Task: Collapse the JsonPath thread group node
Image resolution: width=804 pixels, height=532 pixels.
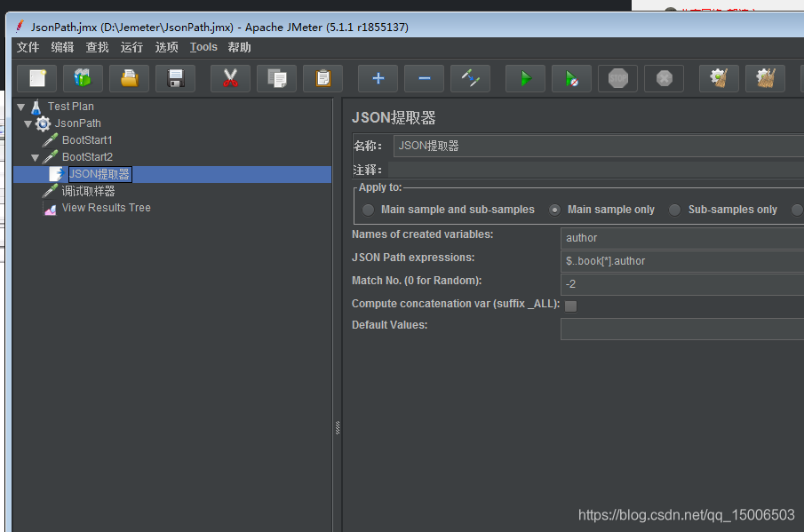Action: [x=28, y=124]
